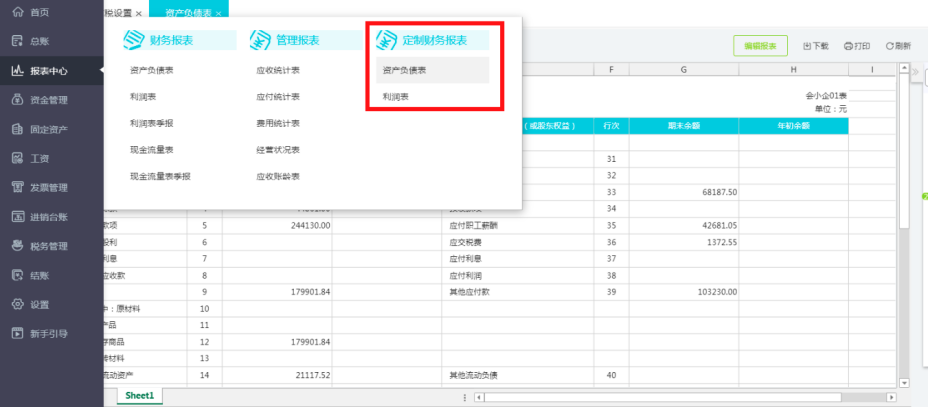This screenshot has width=928, height=408.
Task: Open the 应收统计表 report
Action: point(278,70)
